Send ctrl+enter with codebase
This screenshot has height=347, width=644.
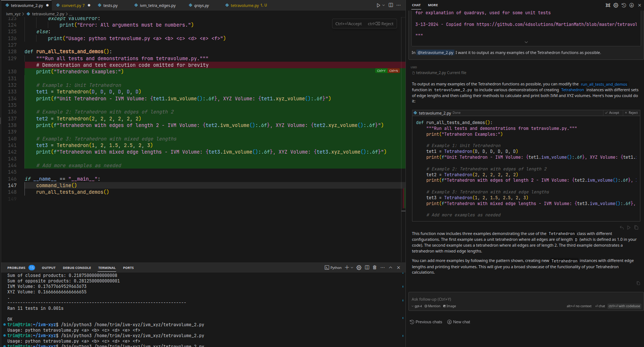624,306
